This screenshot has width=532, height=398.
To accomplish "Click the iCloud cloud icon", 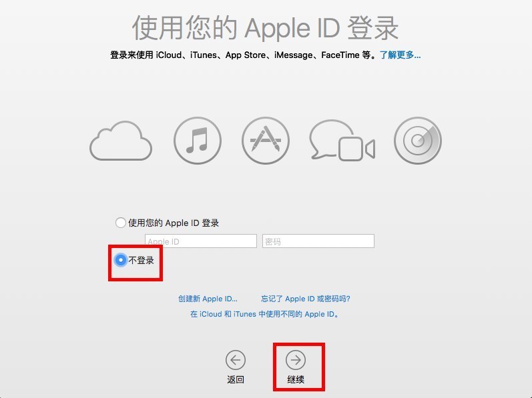I will tap(121, 141).
